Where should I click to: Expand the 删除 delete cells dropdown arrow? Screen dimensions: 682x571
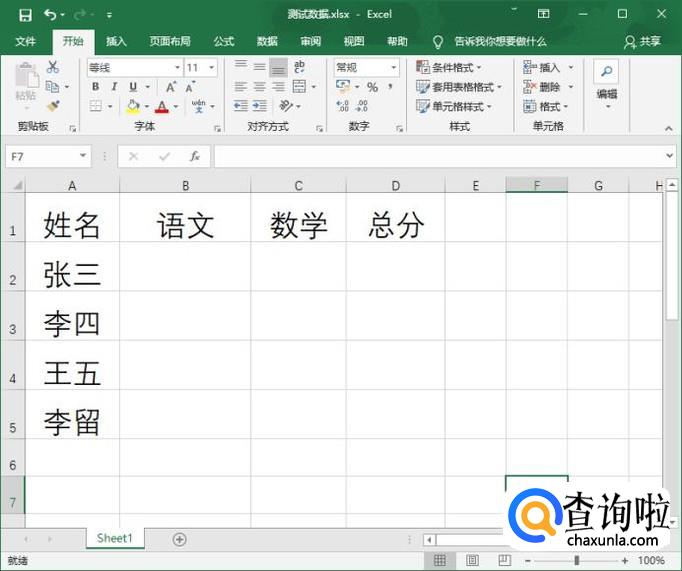tap(571, 87)
